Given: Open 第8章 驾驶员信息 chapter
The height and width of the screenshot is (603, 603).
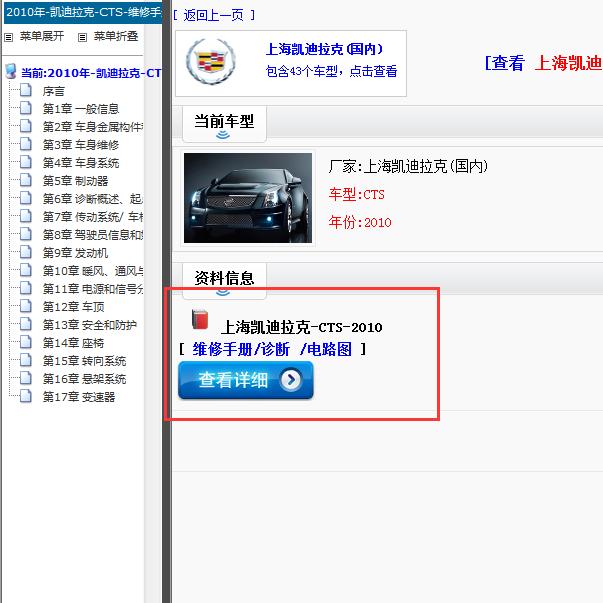Looking at the screenshot, I should click(92, 235).
